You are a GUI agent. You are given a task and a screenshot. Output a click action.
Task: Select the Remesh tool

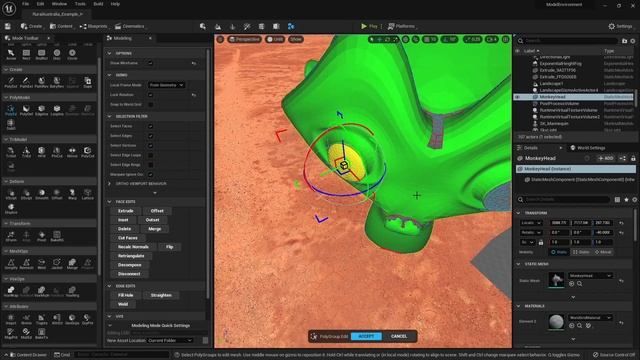26,264
